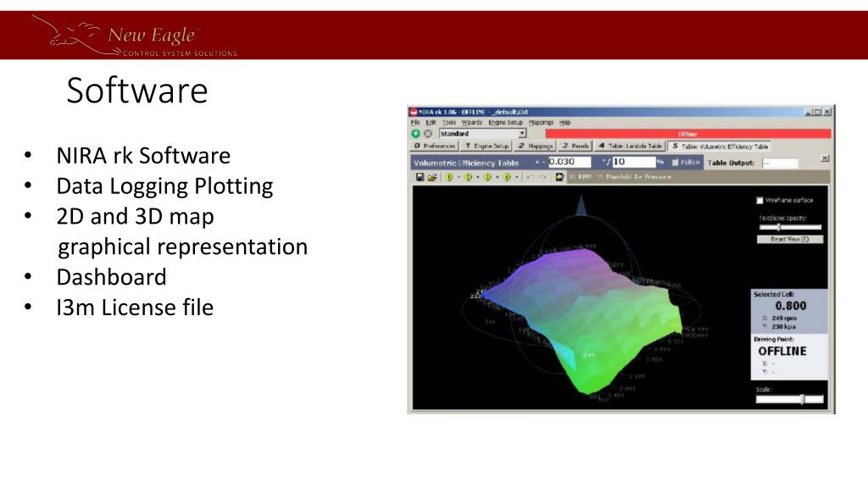This screenshot has width=868, height=488.
Task: Switch to the 1 Engine Setup tab
Action: point(486,146)
